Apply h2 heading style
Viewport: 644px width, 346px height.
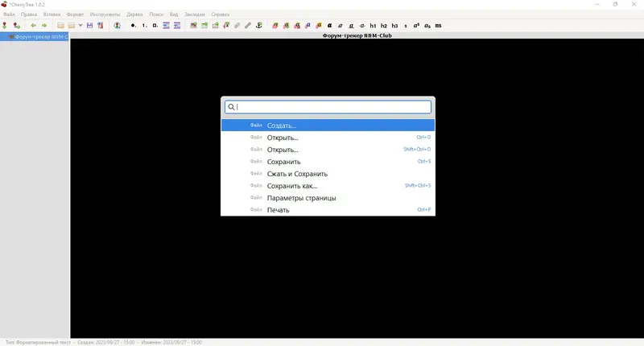click(x=384, y=26)
